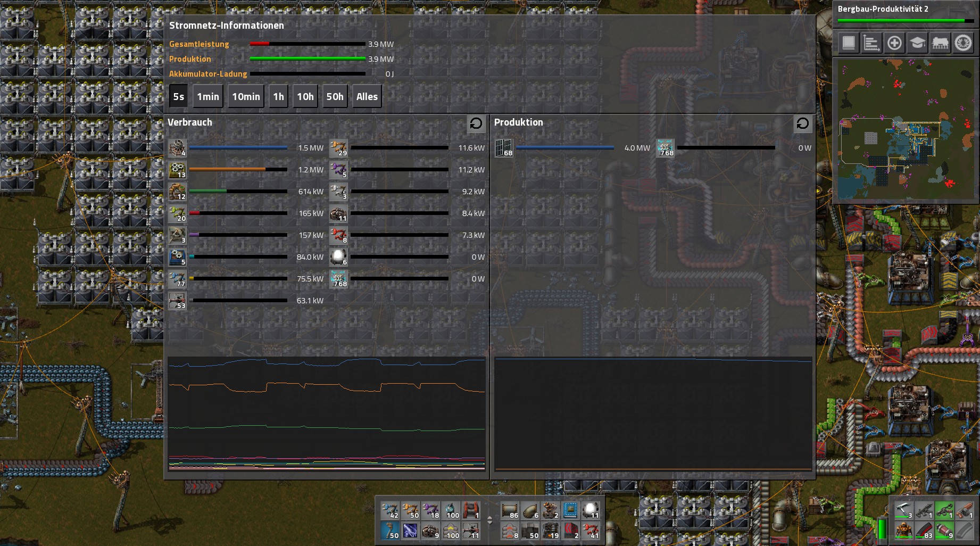Select blue inserter quickbar slot with 42
This screenshot has height=546, width=980.
(x=390, y=510)
